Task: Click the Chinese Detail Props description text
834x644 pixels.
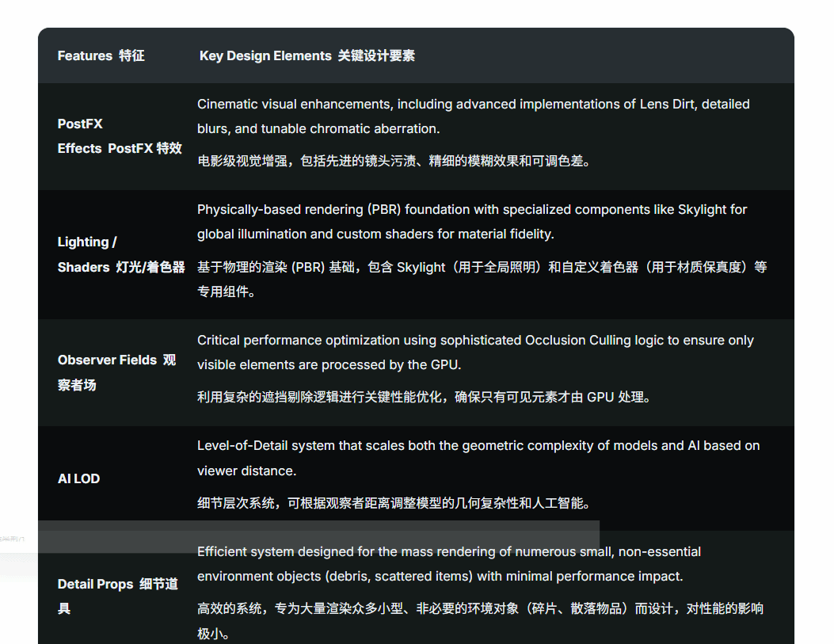Action: (480, 621)
